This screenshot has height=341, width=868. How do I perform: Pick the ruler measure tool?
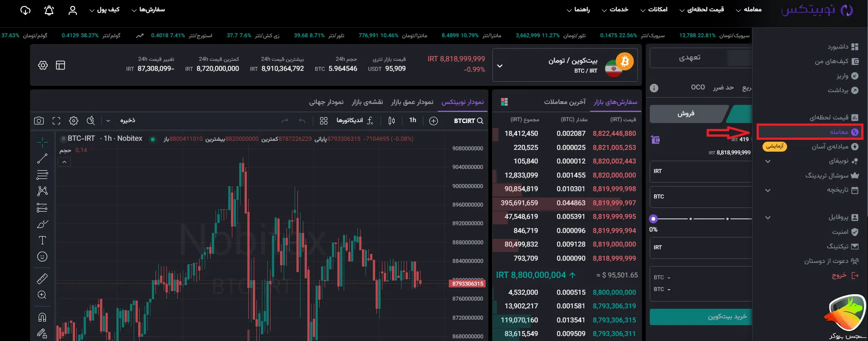[42, 278]
